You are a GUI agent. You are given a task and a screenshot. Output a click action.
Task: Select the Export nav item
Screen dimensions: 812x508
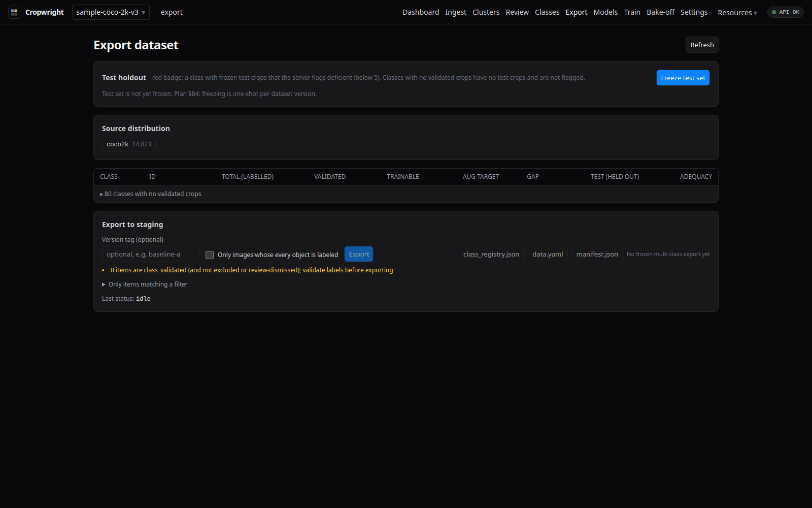pos(577,12)
